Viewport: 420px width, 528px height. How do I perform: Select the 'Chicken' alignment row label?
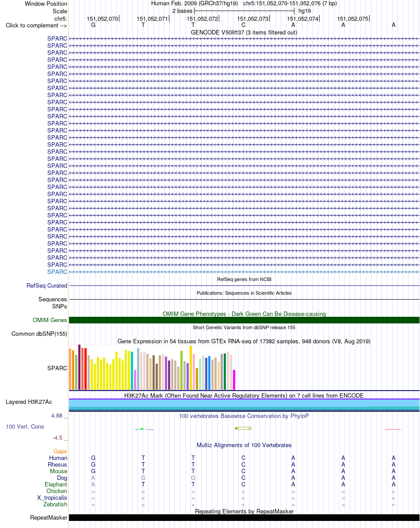[x=57, y=491]
